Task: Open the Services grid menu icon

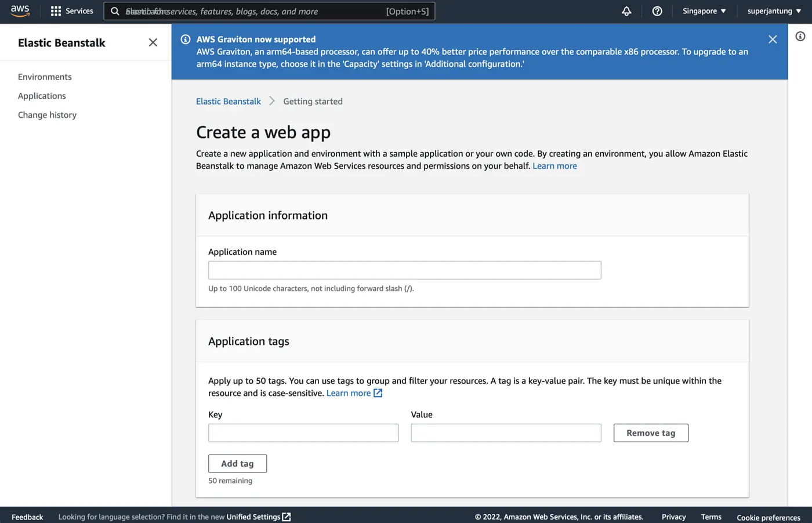Action: point(56,11)
